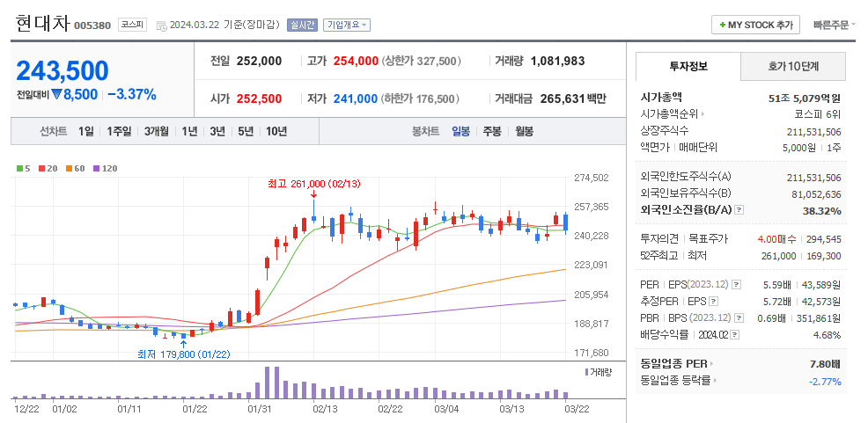Click the orange 60-day moving average legend square
The width and height of the screenshot is (868, 423).
click(68, 169)
